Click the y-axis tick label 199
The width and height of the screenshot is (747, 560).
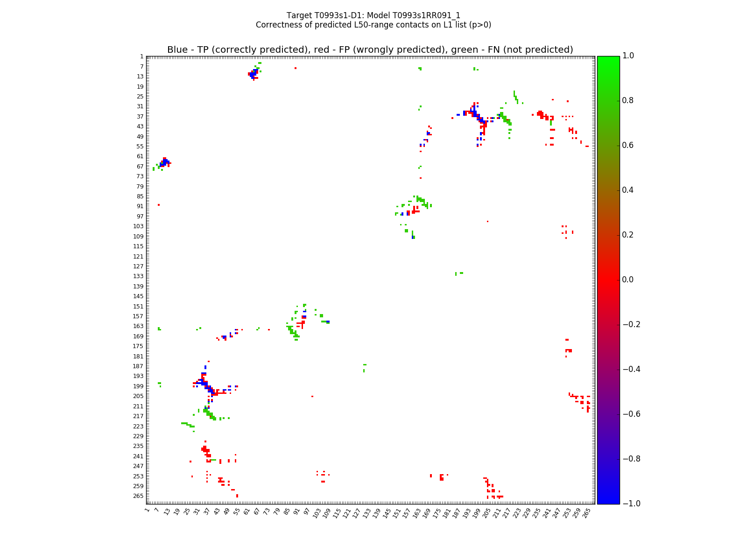point(138,386)
